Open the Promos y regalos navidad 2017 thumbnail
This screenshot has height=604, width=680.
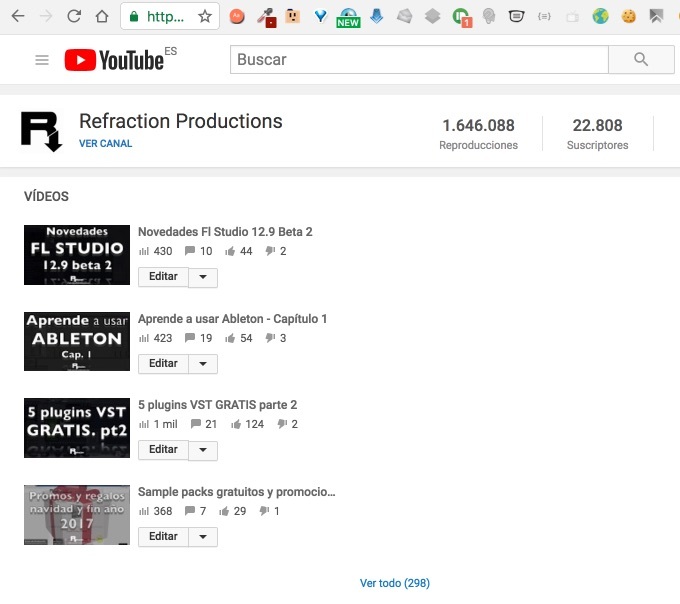77,515
